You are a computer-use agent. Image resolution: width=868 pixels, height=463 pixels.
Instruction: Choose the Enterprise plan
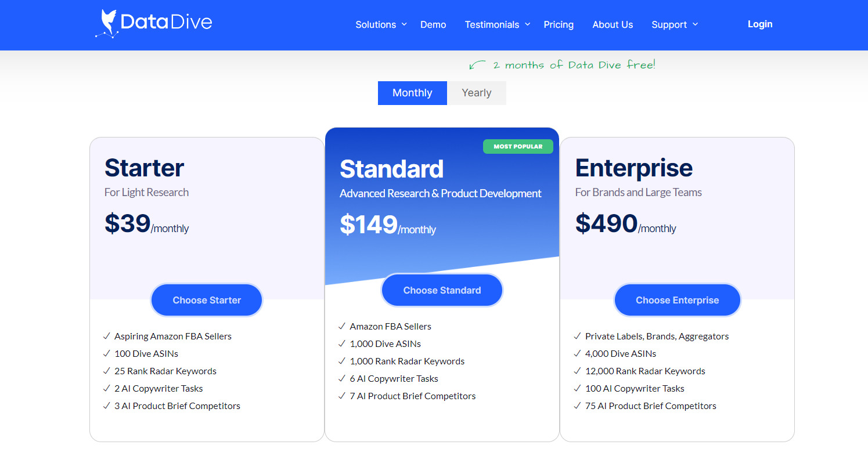(x=677, y=300)
